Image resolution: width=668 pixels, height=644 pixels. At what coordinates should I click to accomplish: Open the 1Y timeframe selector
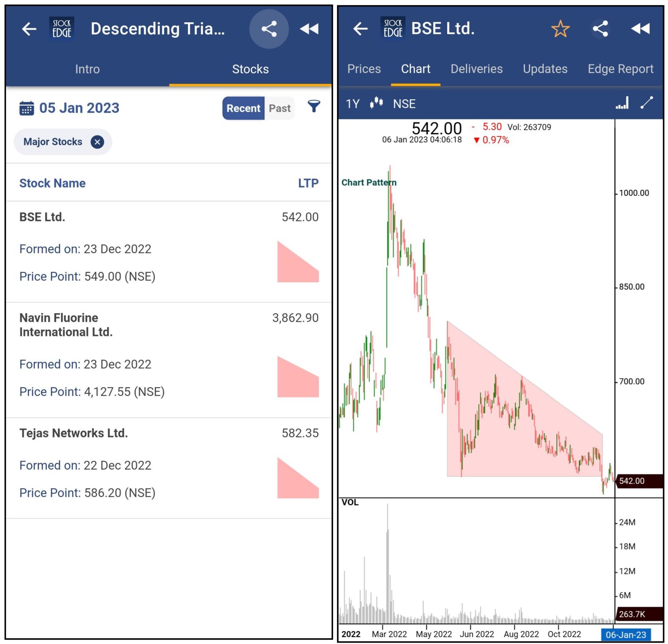[353, 104]
